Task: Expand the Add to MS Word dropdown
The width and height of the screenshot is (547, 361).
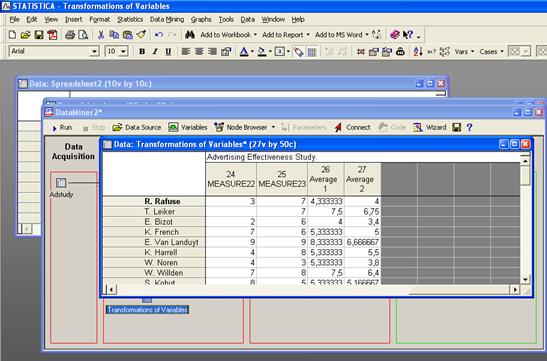Action: 367,35
